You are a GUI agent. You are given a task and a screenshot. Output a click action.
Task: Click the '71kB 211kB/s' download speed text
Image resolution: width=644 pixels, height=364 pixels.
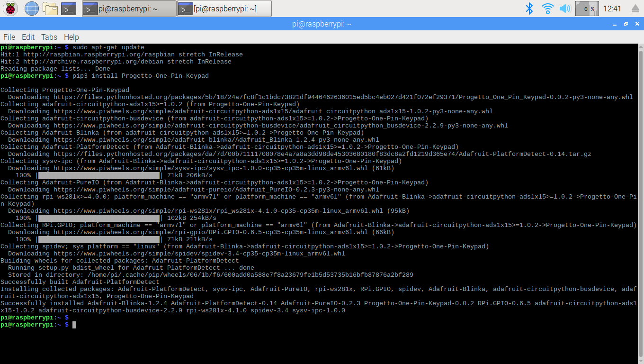point(190,239)
